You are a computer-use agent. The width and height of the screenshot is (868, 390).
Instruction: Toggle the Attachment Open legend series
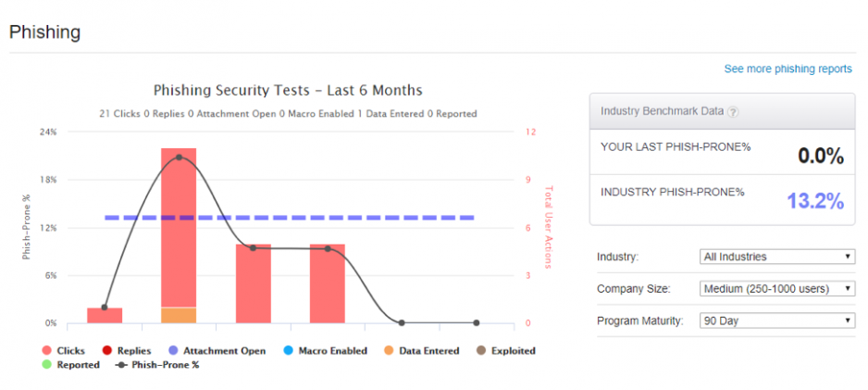coord(217,351)
